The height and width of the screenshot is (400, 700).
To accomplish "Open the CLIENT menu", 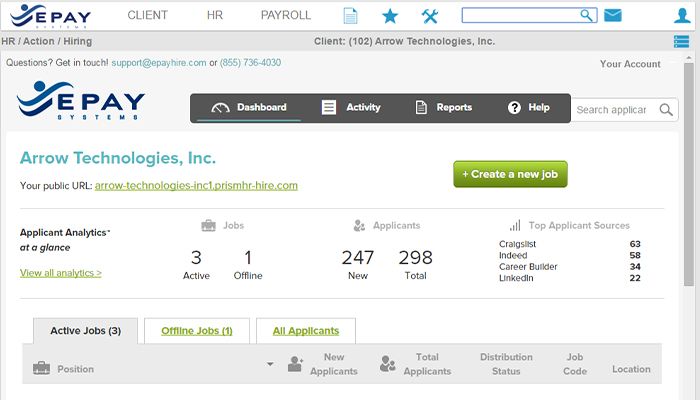I will click(148, 16).
